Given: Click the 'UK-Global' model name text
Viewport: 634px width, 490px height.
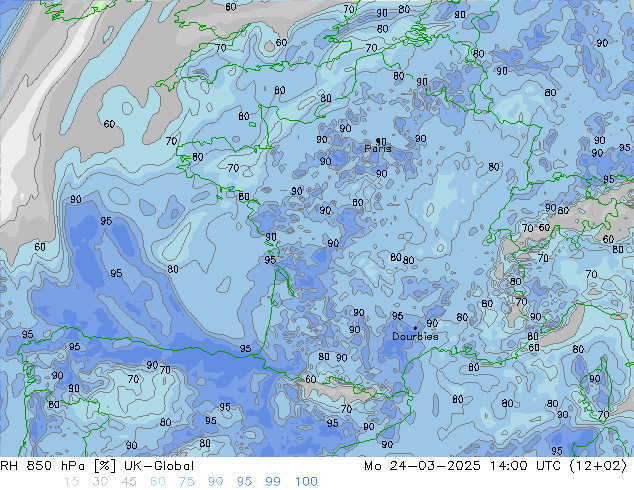Looking at the screenshot, I should pos(159,466).
